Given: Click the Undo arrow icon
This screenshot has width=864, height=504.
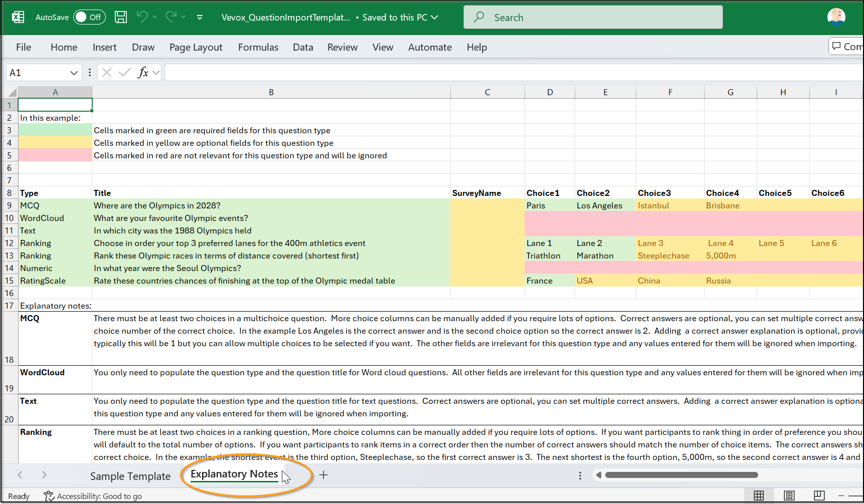Looking at the screenshot, I should pyautogui.click(x=142, y=17).
